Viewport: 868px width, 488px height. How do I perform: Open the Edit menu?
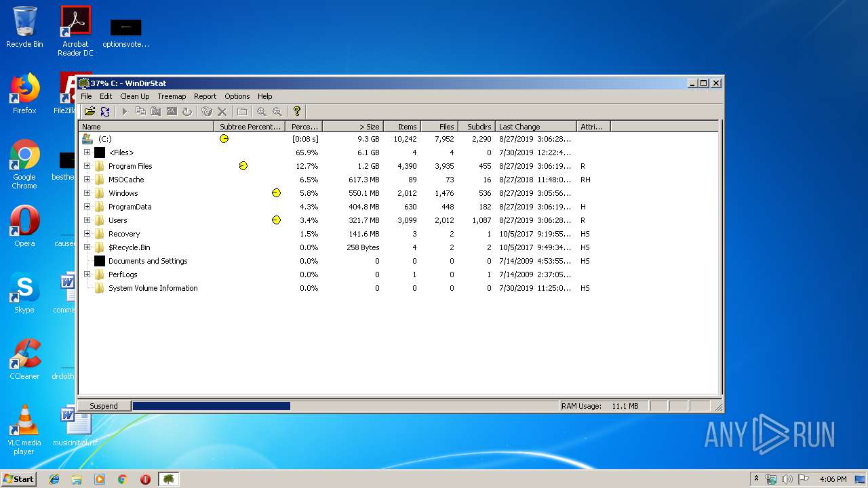click(106, 96)
